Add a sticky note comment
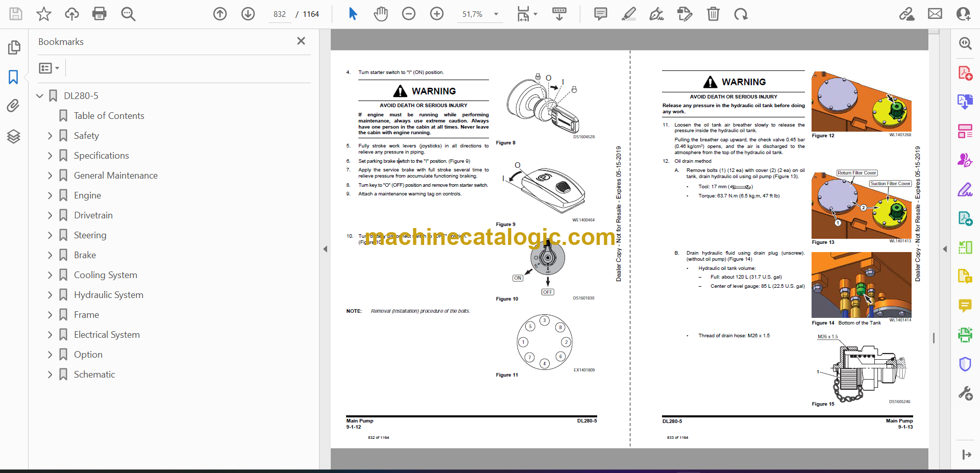The height and width of the screenshot is (473, 980). (x=601, y=14)
